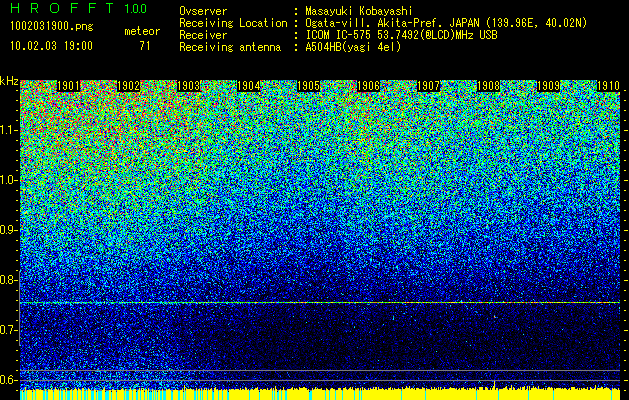The height and width of the screenshot is (400, 629).
Task: Click the 1906 time marker
Action: [x=368, y=86]
